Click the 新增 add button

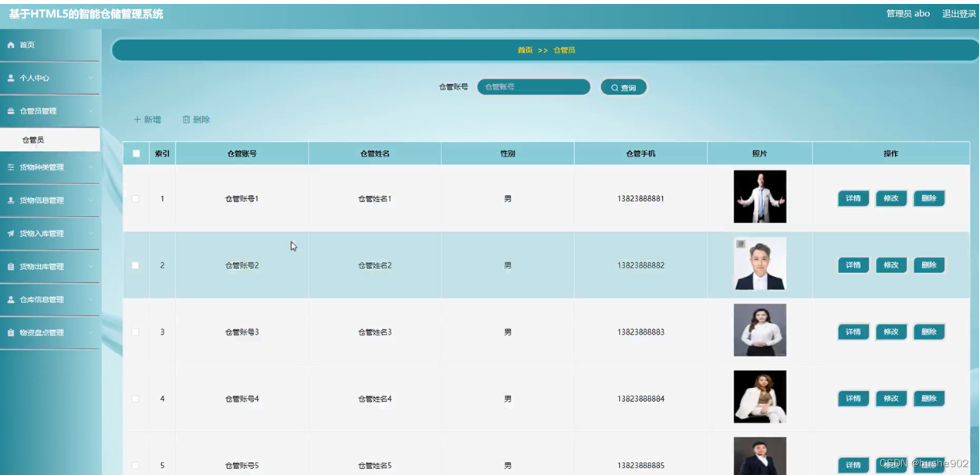pyautogui.click(x=147, y=120)
